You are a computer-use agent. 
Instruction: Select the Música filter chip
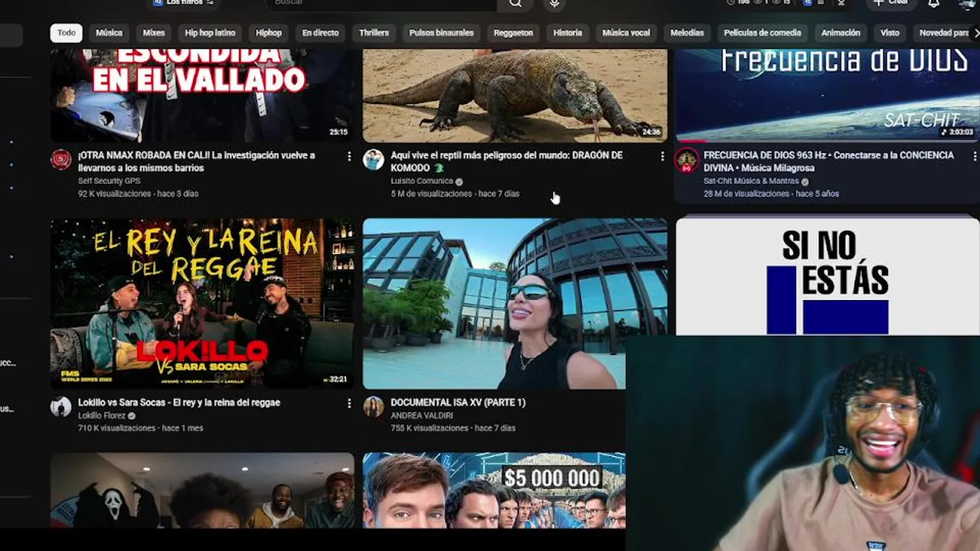(x=109, y=33)
